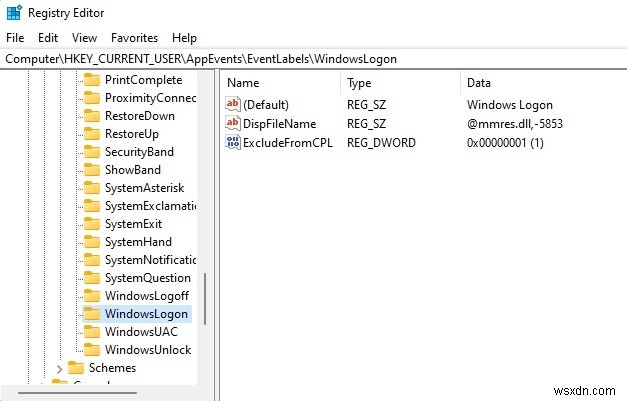Click the Windows Logon data value
The width and height of the screenshot is (627, 401).
[x=510, y=105]
